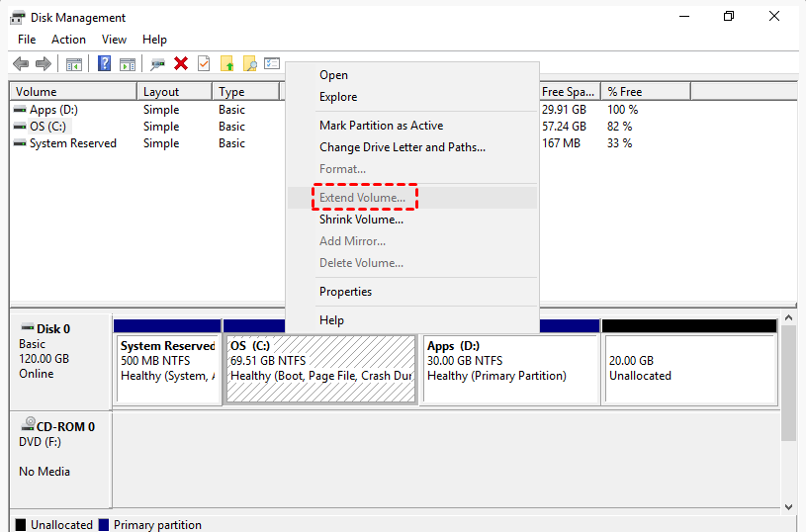Click the checklist settings toolbar icon
Viewport: 806px width, 532px height.
(272, 63)
